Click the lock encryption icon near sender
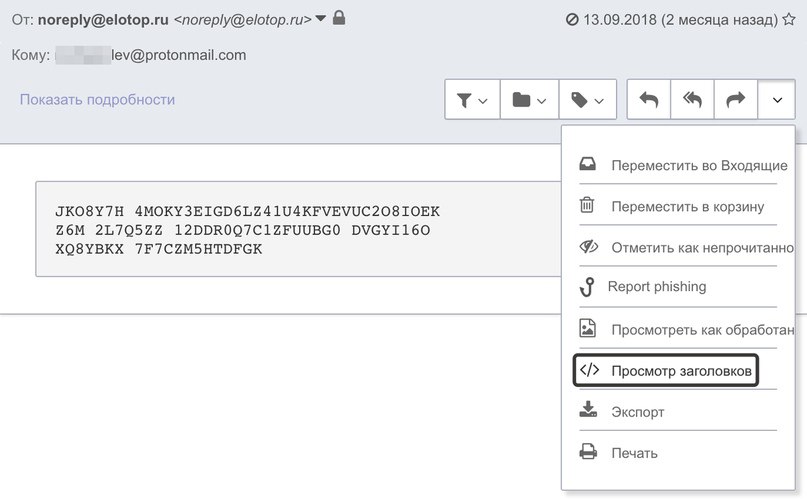Viewport: 807px width, 499px height. (x=339, y=18)
